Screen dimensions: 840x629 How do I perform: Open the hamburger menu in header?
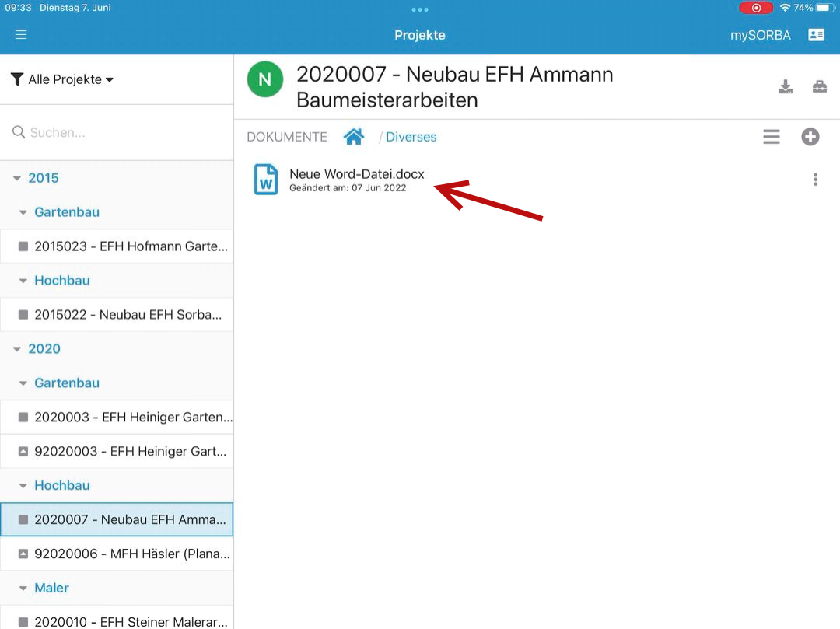pos(21,35)
